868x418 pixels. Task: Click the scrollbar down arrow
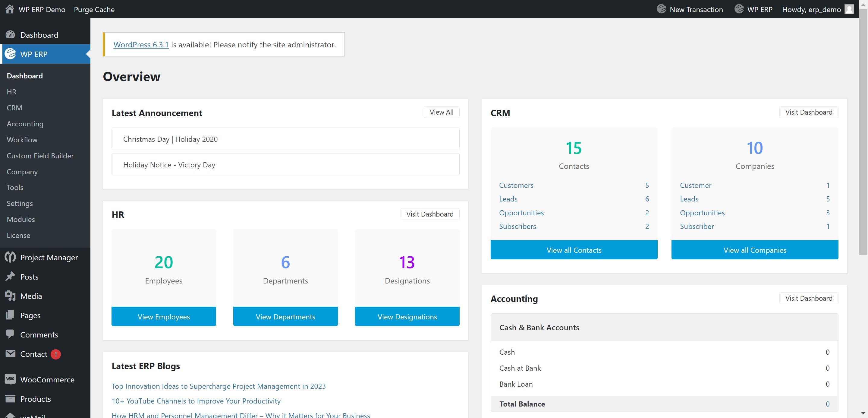coord(863,413)
